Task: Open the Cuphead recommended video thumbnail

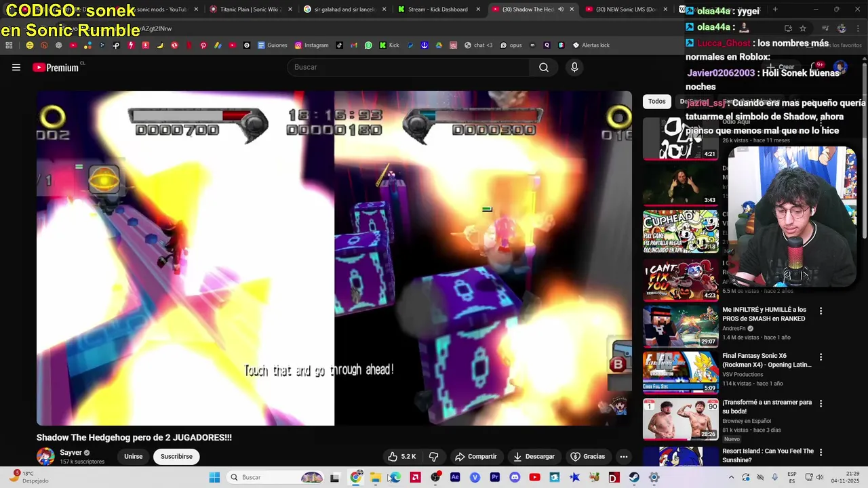Action: 680,232
